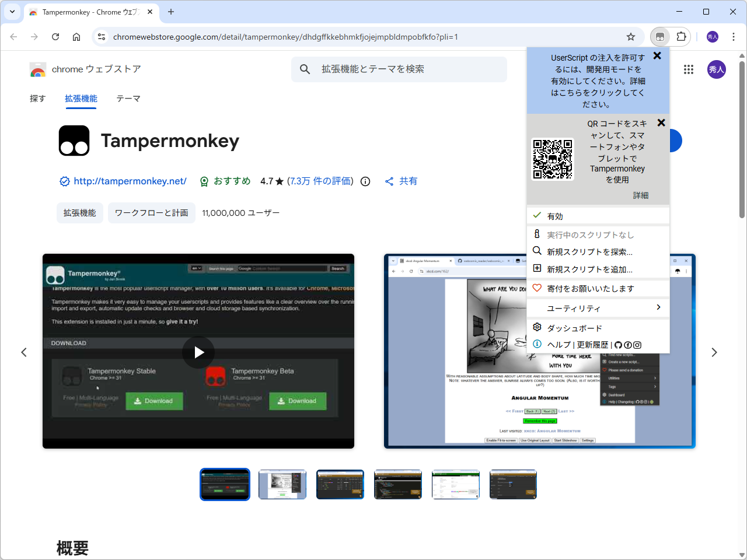The width and height of the screenshot is (747, 560).
Task: Play the Tampermonkey promo video
Action: pyautogui.click(x=198, y=352)
